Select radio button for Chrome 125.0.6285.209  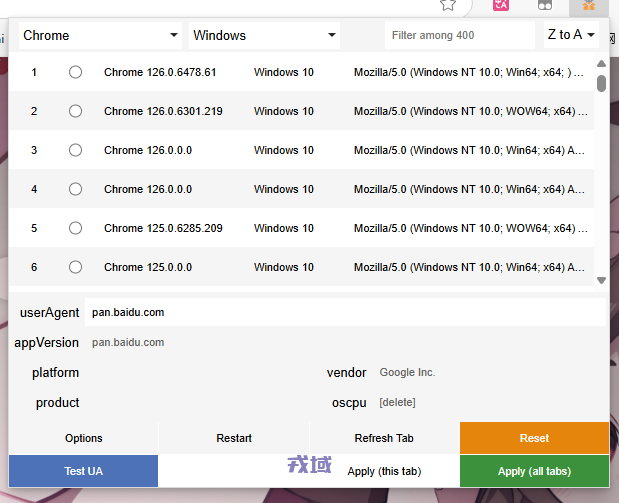tap(75, 228)
